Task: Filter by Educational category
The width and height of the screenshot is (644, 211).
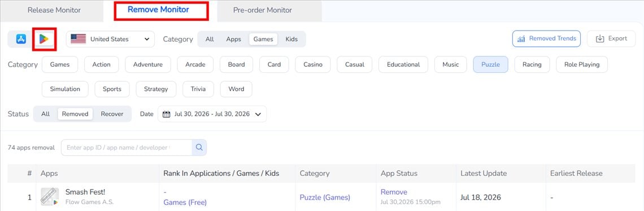Action: [403, 64]
